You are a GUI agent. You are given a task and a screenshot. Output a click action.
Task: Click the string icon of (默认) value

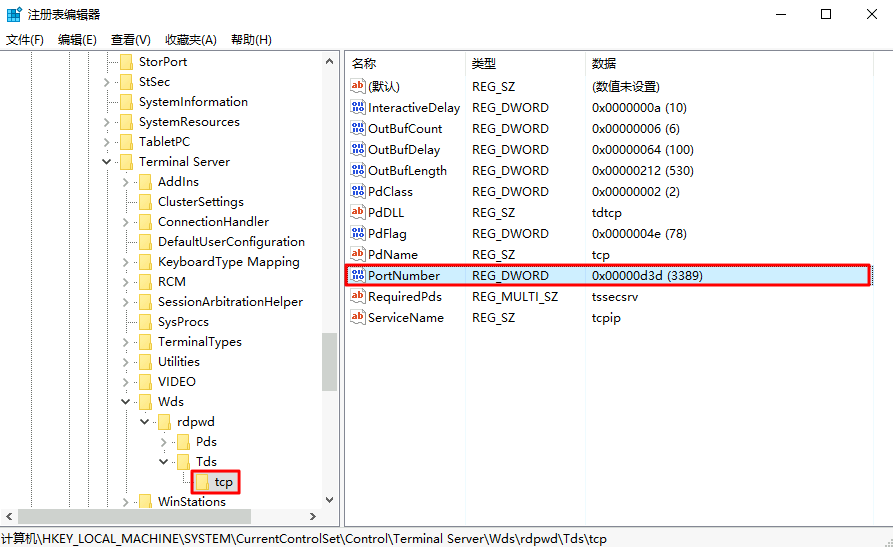point(358,86)
